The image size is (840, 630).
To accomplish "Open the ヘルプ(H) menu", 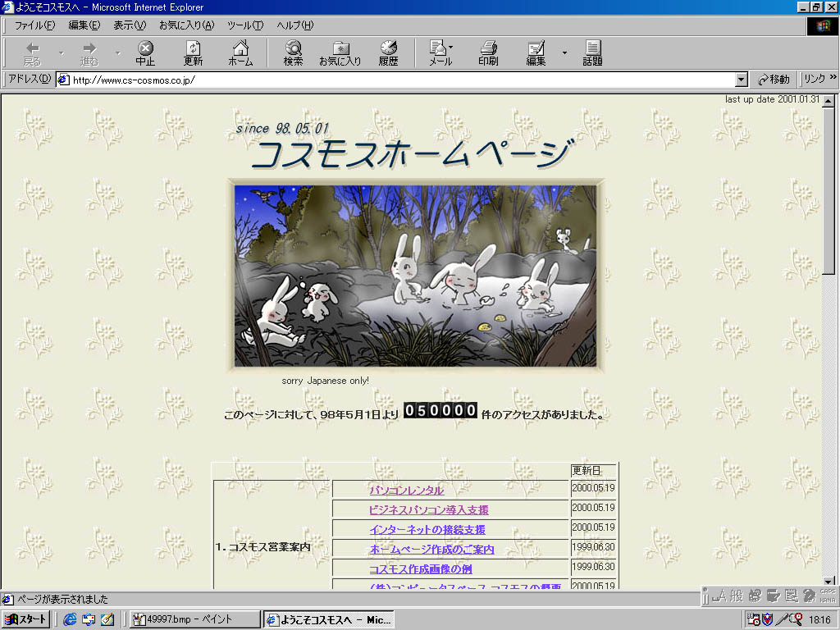I will [294, 25].
